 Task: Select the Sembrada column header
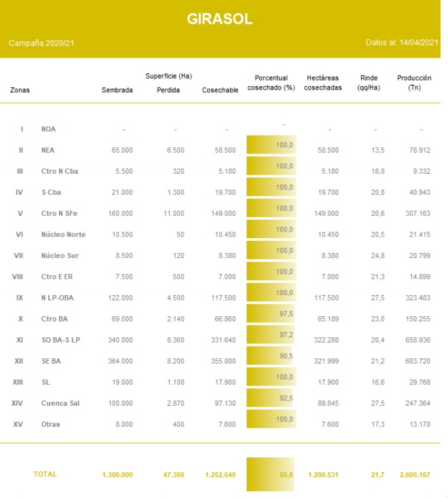click(x=117, y=90)
